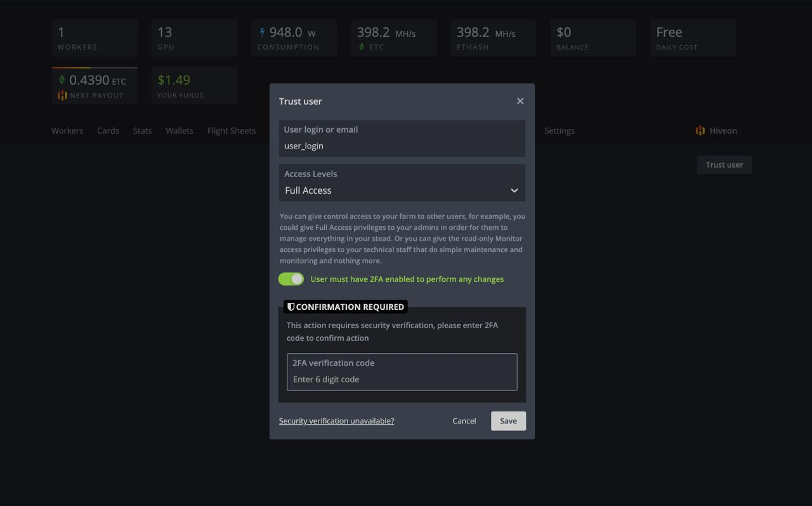
Task: Open Security verification unavailable link
Action: [x=336, y=421]
